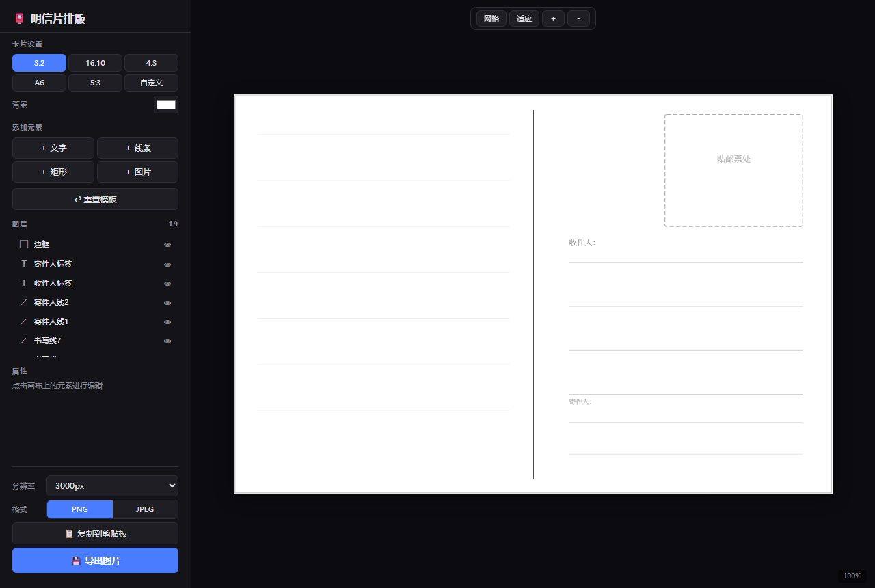This screenshot has width=875, height=588.
Task: Click the postcard logo icon next to 明信片排版
Action: pyautogui.click(x=19, y=18)
